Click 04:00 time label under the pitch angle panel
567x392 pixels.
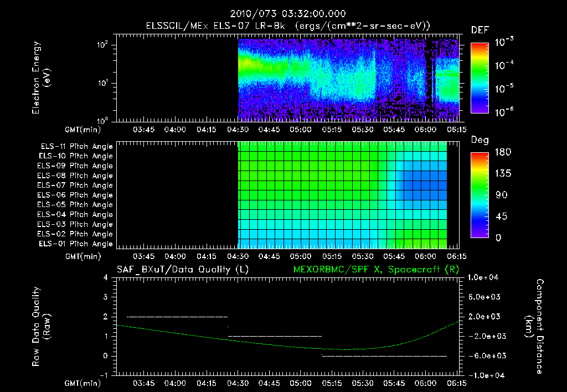tap(175, 257)
